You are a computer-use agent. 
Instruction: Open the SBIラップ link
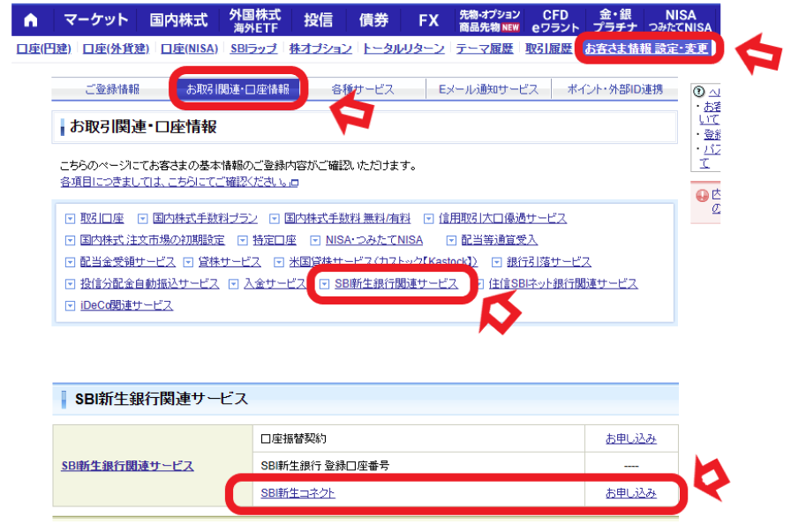click(253, 49)
